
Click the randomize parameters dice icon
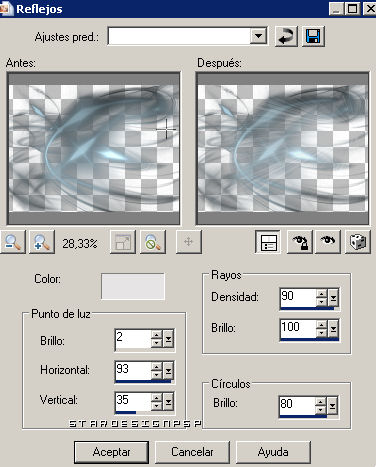point(358,242)
